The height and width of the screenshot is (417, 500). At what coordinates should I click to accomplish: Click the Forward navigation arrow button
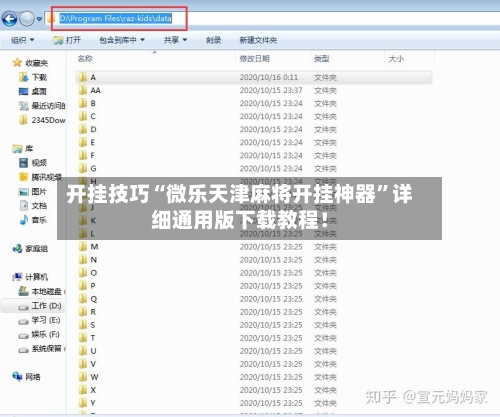[x=27, y=19]
